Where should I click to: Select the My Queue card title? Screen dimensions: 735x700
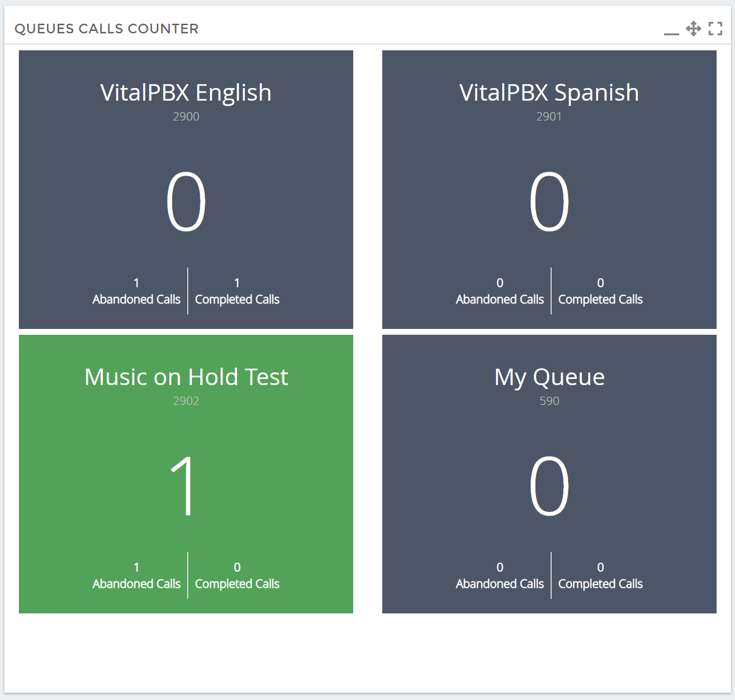(549, 377)
